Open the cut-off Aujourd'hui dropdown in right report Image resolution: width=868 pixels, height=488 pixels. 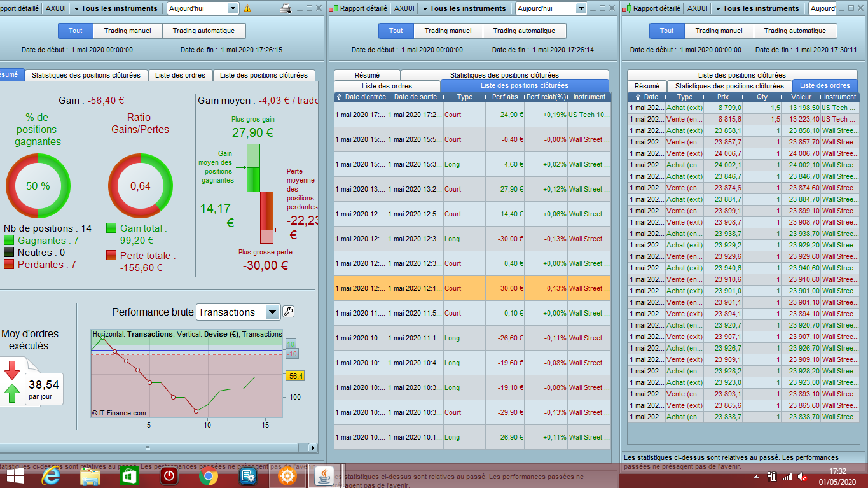point(823,8)
